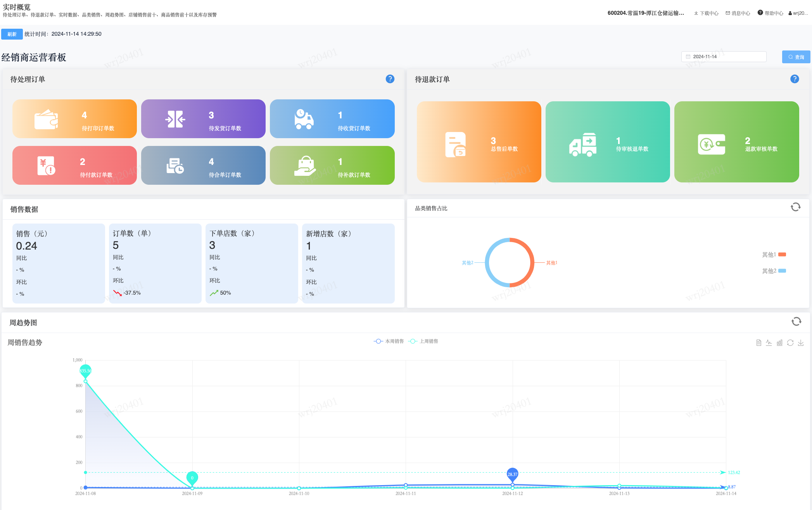Open 下载中心 in the top bar
The width and height of the screenshot is (812, 510).
click(x=706, y=13)
